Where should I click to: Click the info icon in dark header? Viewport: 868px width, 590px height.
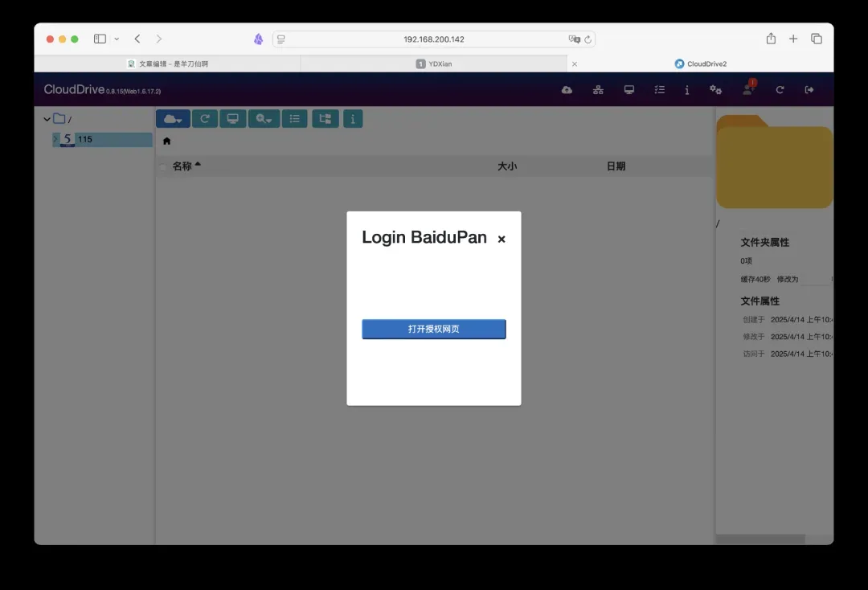point(687,90)
